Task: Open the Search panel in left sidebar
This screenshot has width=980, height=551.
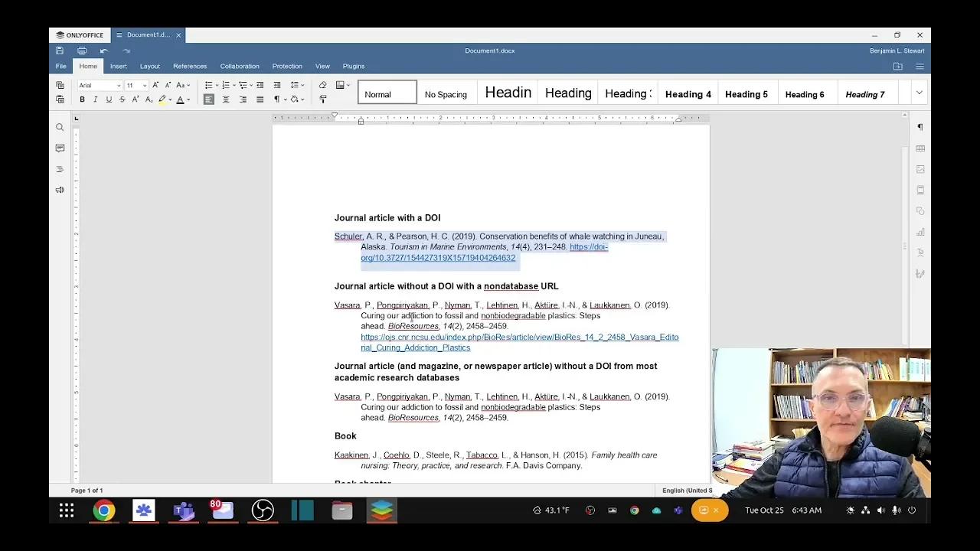Action: point(60,127)
